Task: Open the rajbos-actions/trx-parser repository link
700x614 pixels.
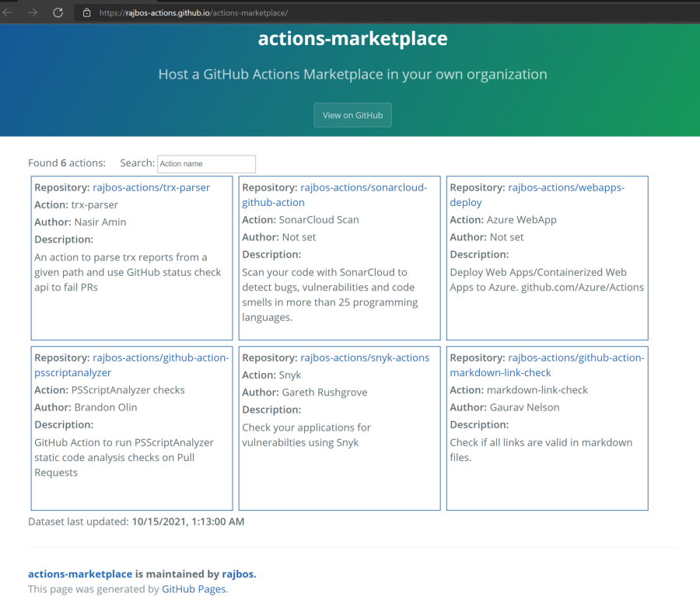Action: tap(151, 187)
